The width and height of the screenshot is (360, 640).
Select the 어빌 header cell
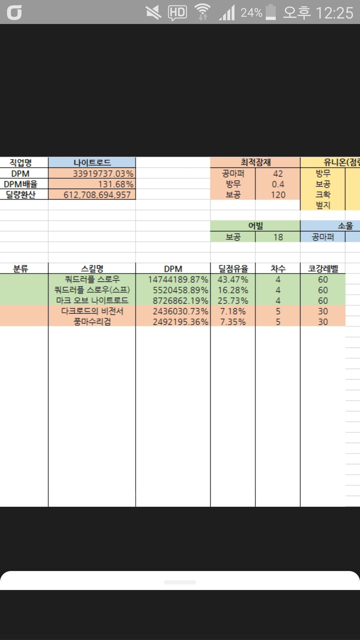[x=255, y=226]
